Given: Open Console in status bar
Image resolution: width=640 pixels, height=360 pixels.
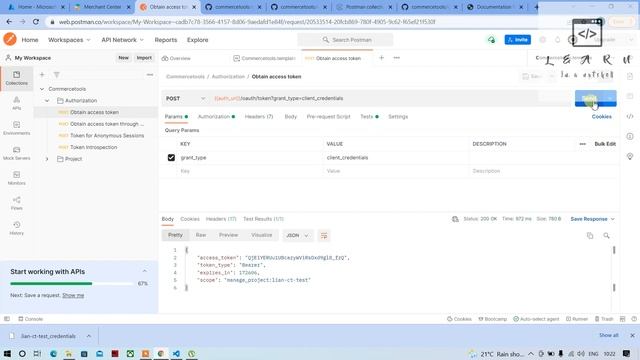Looking at the screenshot, I should [x=31, y=319].
